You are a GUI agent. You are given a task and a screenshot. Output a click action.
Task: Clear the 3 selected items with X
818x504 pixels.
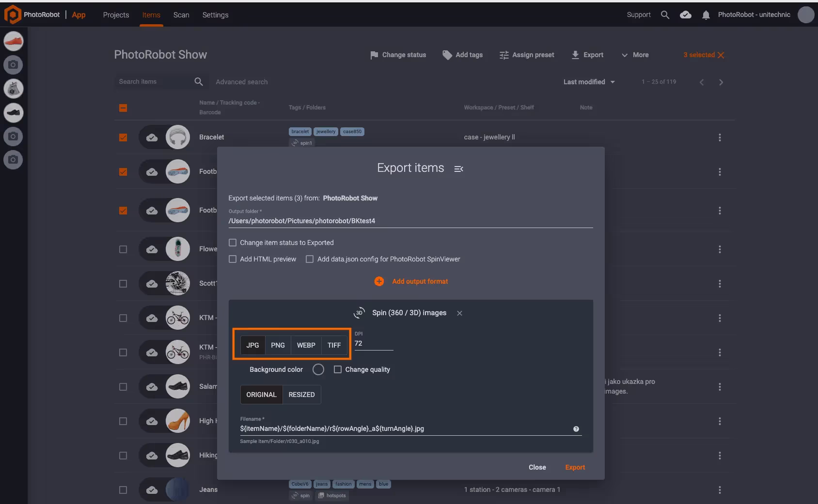click(721, 55)
